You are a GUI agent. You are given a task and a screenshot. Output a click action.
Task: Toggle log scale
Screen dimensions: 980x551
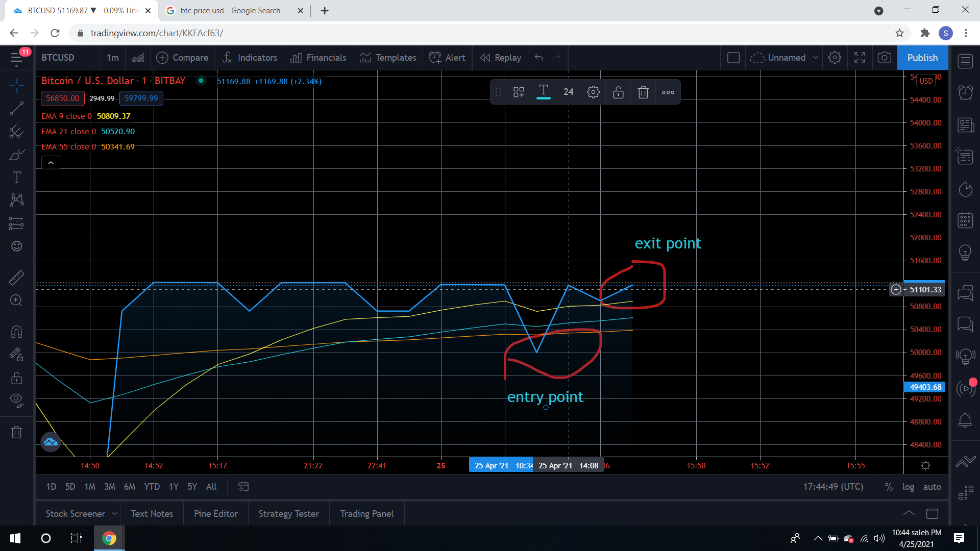(x=908, y=487)
